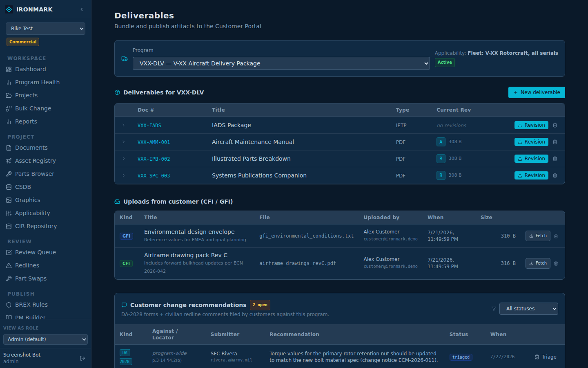This screenshot has width=588, height=368.
Task: Collapse the sidebar with the chevron arrow
Action: 82,9
